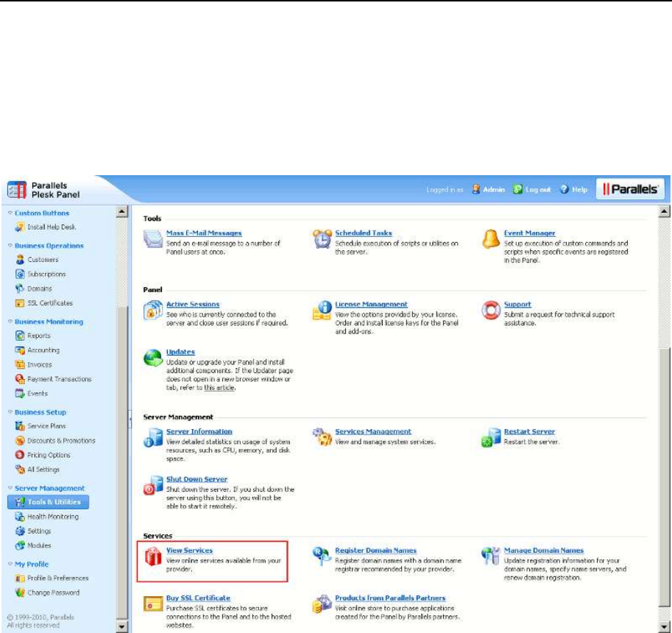
Task: Click the Mass E-Mail Messages envelope icon
Action: tap(152, 238)
